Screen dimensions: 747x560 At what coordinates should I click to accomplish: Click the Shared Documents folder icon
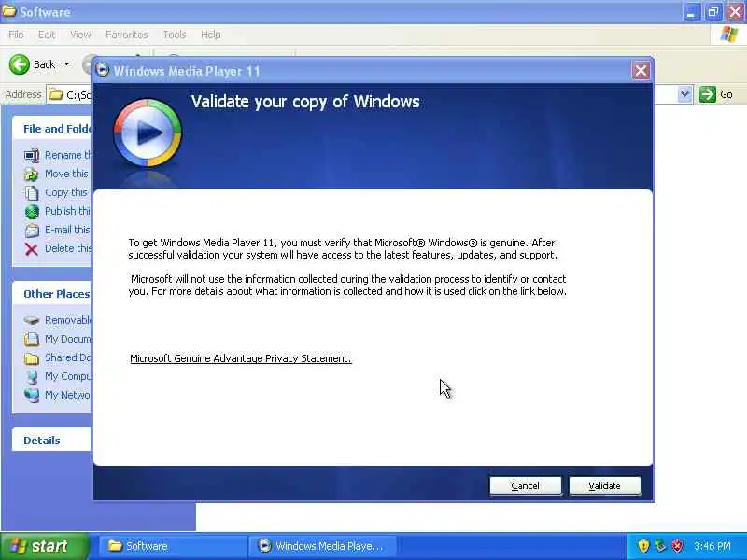[32, 358]
